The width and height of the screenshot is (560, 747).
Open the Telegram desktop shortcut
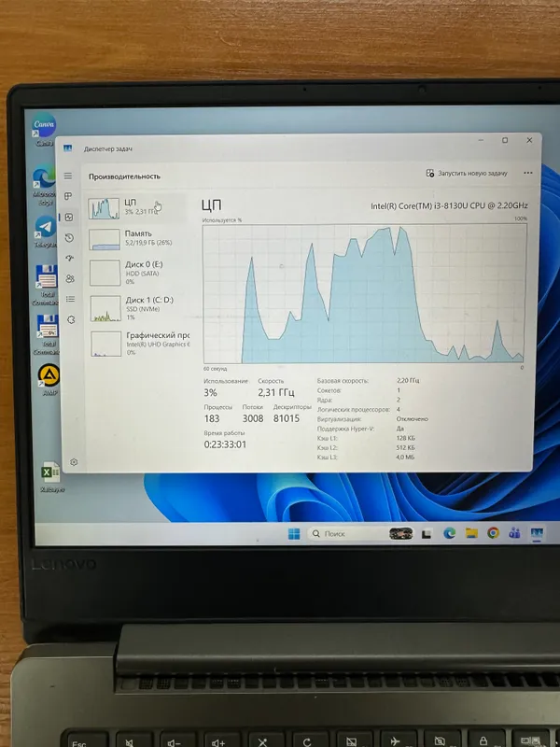46,232
